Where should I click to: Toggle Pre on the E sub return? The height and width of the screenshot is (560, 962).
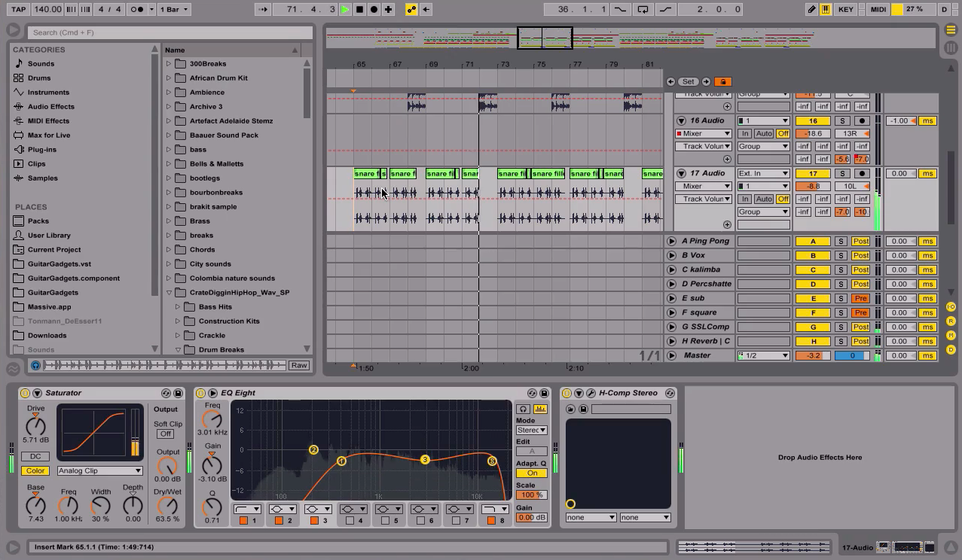pos(860,298)
